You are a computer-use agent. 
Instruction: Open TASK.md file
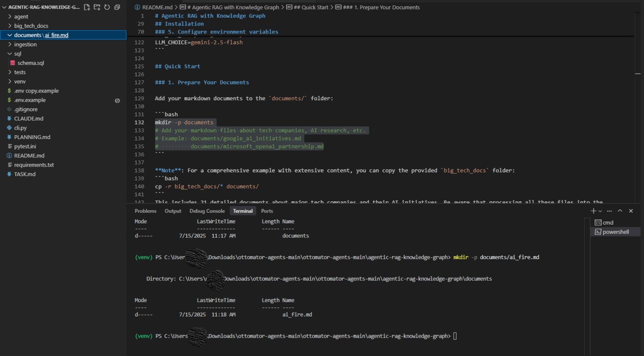(25, 174)
